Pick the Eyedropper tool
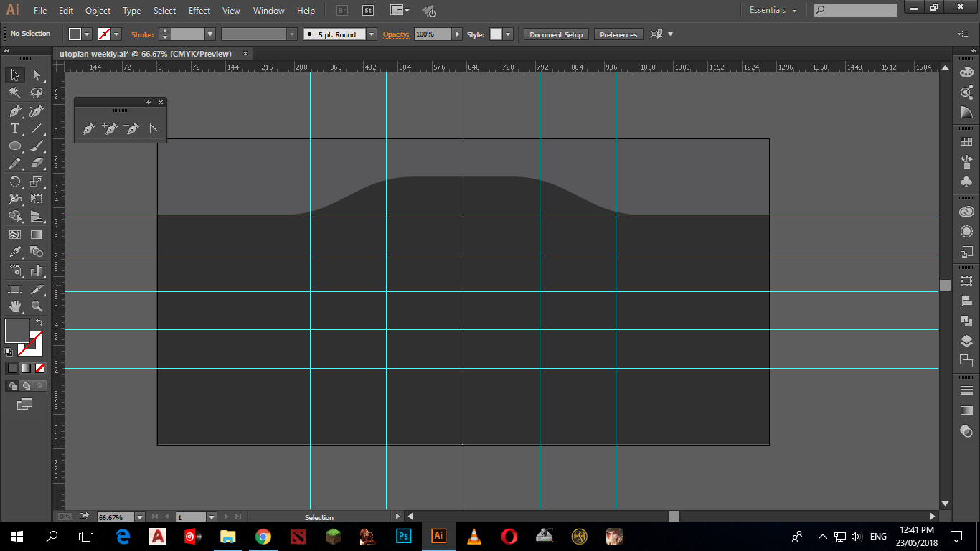 pyautogui.click(x=14, y=252)
